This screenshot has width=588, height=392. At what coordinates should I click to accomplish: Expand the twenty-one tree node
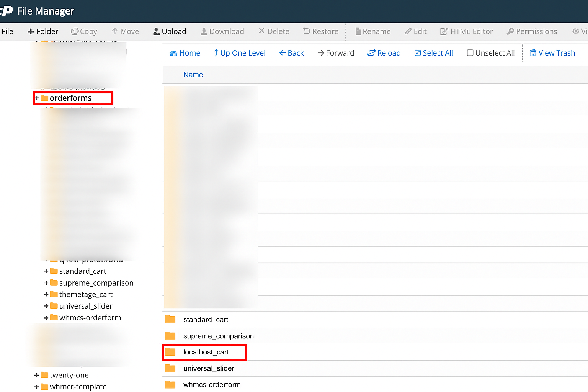pyautogui.click(x=36, y=375)
